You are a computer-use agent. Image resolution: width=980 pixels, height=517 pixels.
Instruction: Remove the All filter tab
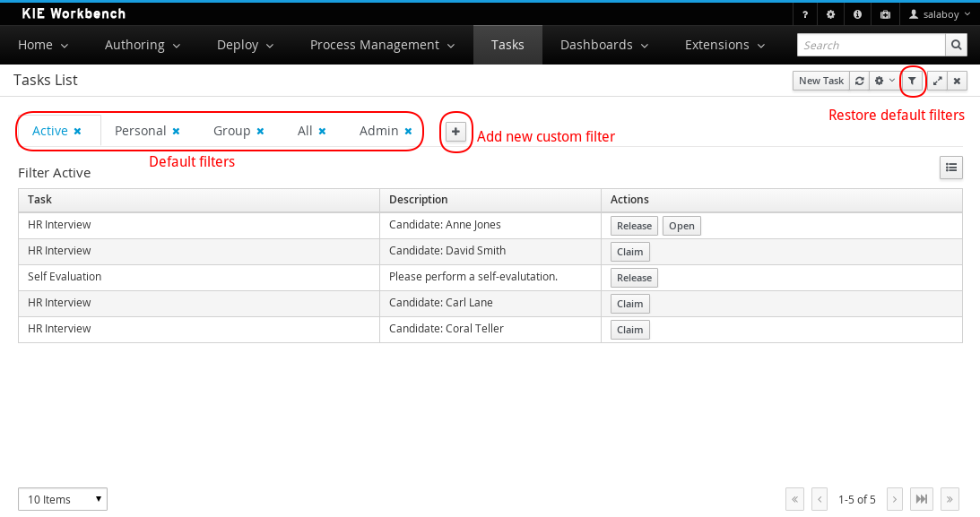[x=323, y=131]
